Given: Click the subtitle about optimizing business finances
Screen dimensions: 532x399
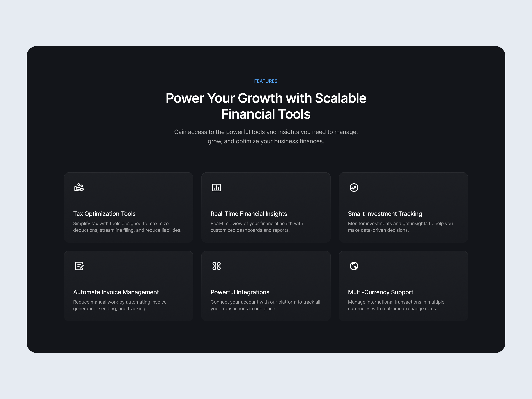Looking at the screenshot, I should [266, 136].
